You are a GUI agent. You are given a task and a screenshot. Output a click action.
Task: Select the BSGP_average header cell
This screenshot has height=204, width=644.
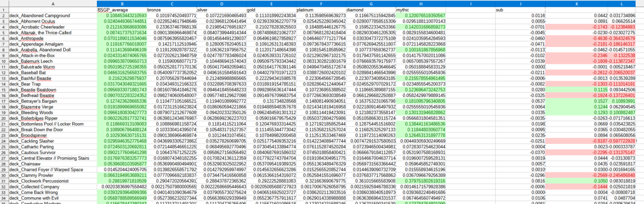pos(121,10)
